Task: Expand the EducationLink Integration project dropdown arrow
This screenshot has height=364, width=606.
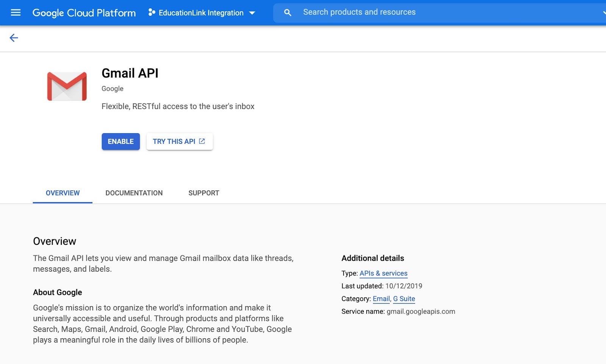Action: pos(252,13)
